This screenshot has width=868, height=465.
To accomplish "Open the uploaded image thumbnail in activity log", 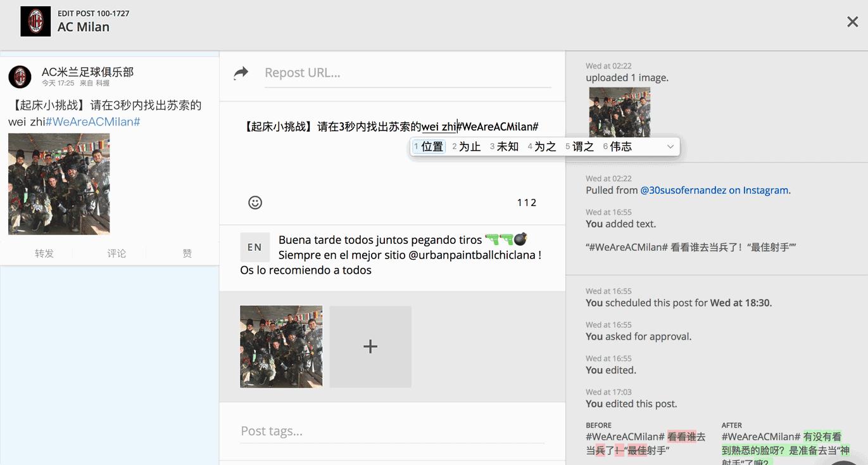I will coord(619,112).
